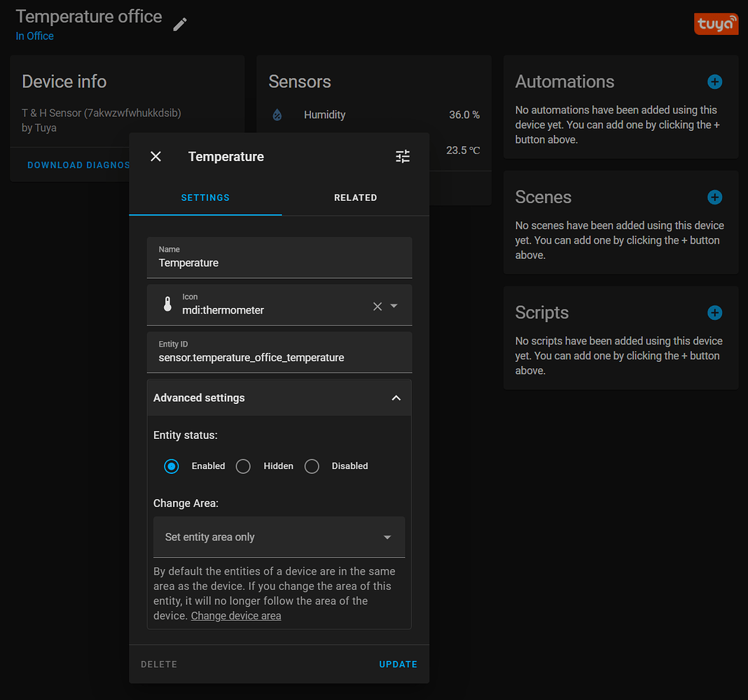Screen dimensions: 748x700
Task: Select the Enabled entity status
Action: point(171,465)
